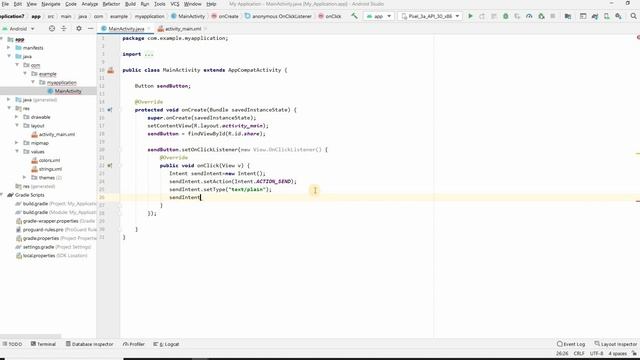This screenshot has width=640, height=360.
Task: Click the CRLF line separator in status bar
Action: tap(579, 353)
